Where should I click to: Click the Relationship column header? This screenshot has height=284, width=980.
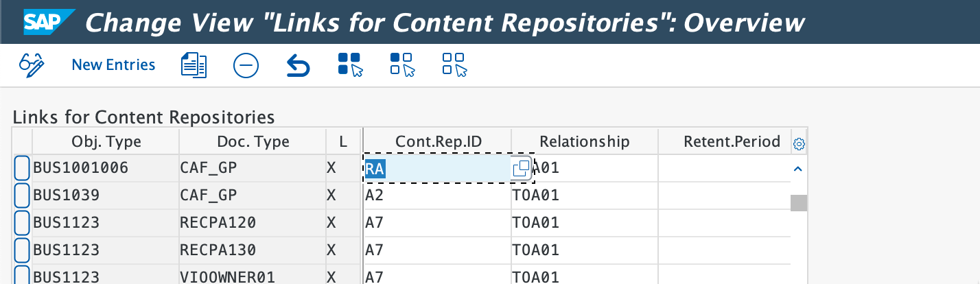point(584,142)
